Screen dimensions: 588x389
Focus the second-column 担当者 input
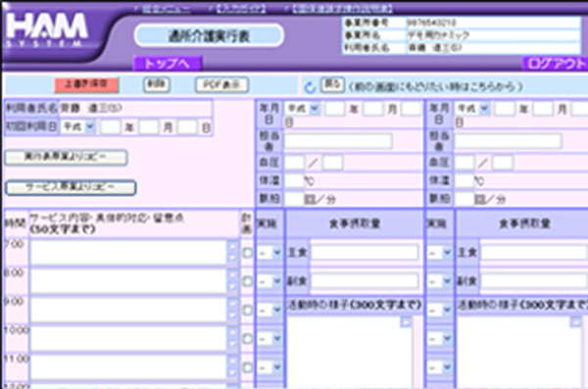508,141
